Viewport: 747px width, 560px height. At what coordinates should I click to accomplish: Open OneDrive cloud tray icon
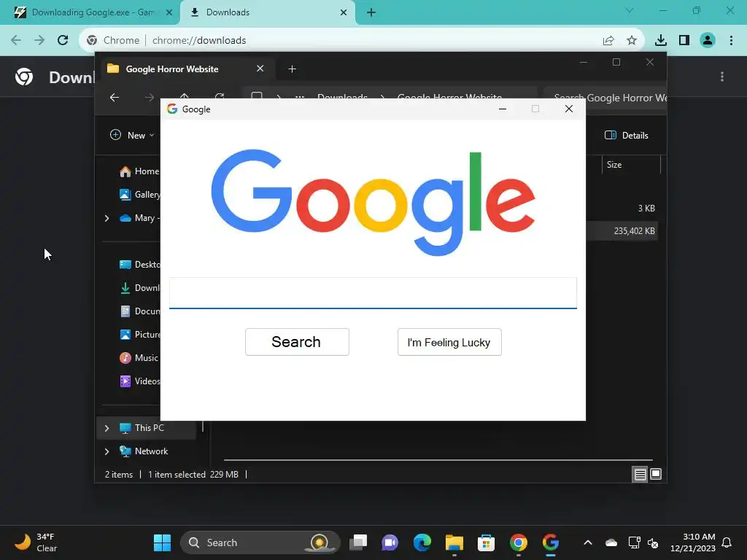tap(611, 542)
